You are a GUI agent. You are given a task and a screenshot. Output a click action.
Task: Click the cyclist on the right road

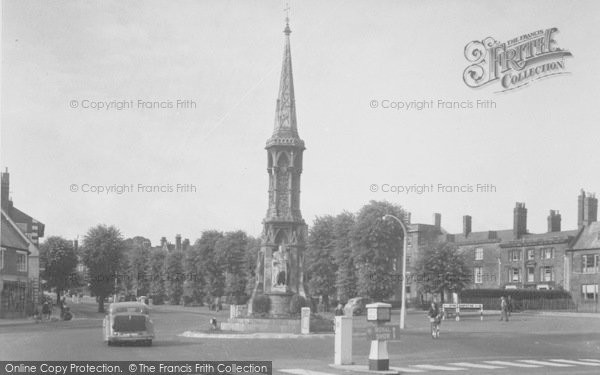click(x=434, y=320)
